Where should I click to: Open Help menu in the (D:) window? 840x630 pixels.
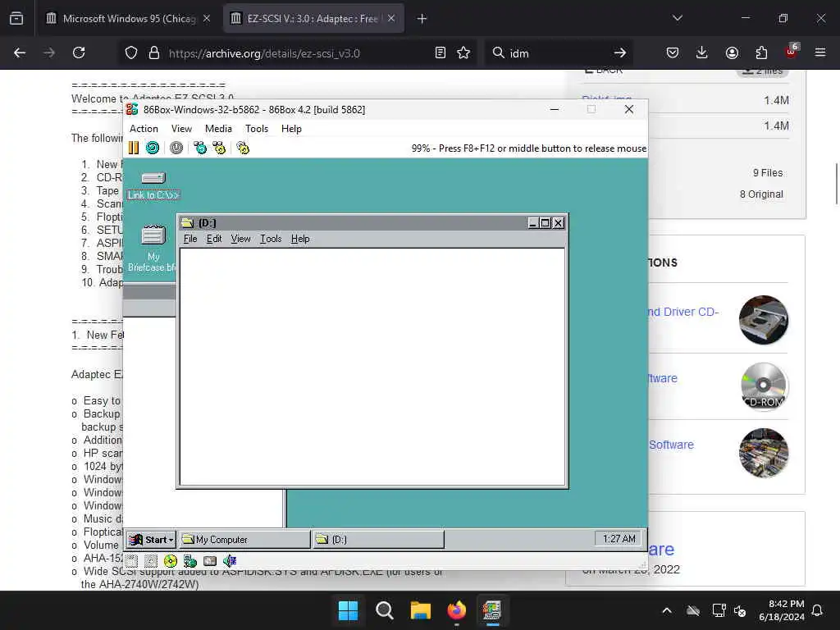(300, 239)
